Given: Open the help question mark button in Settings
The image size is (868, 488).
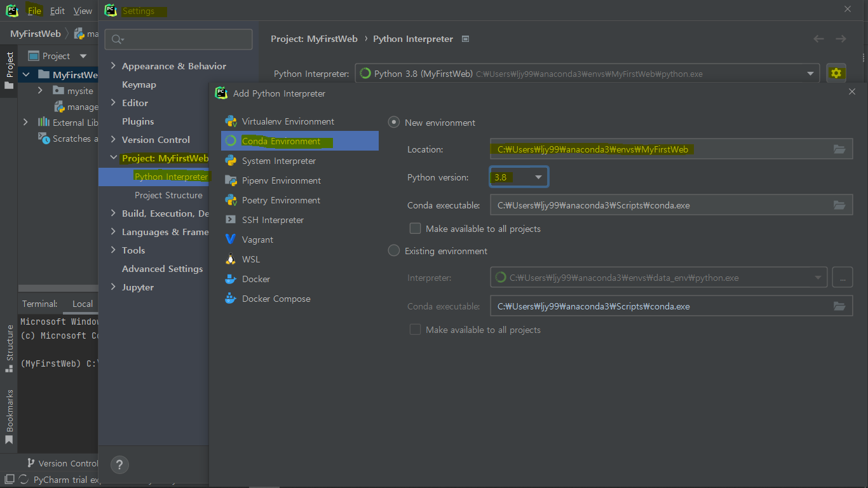Looking at the screenshot, I should pyautogui.click(x=119, y=464).
